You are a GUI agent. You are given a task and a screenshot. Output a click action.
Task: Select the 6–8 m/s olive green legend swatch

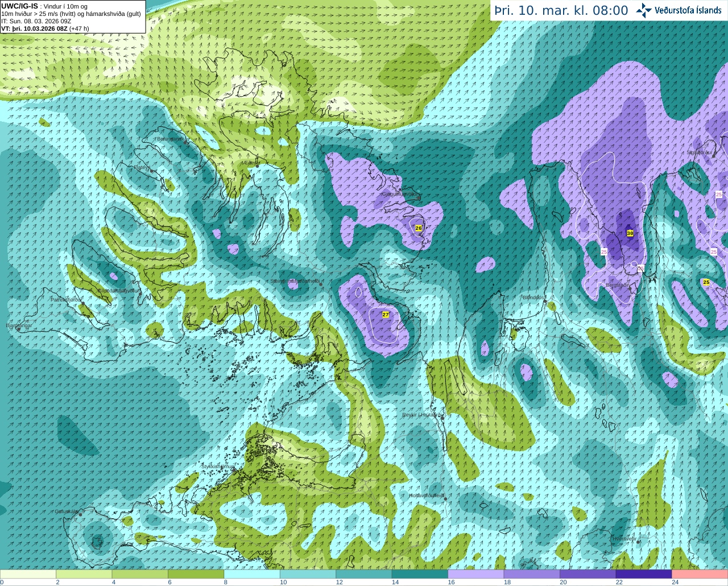coord(196,574)
